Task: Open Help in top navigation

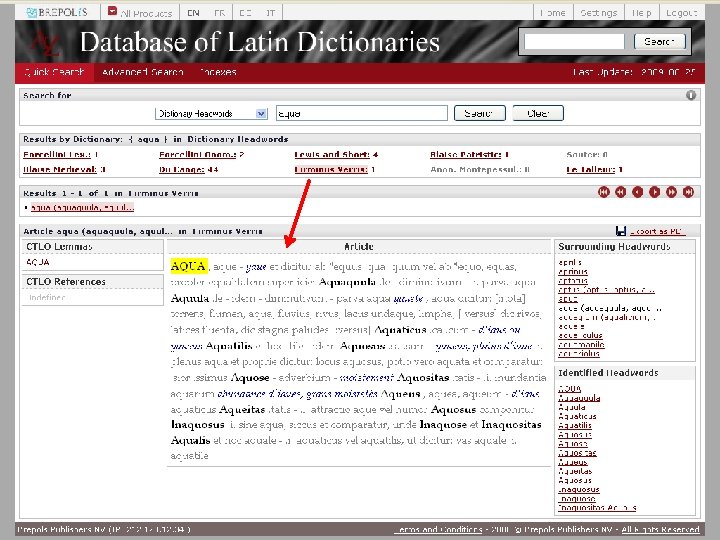Action: point(641,13)
